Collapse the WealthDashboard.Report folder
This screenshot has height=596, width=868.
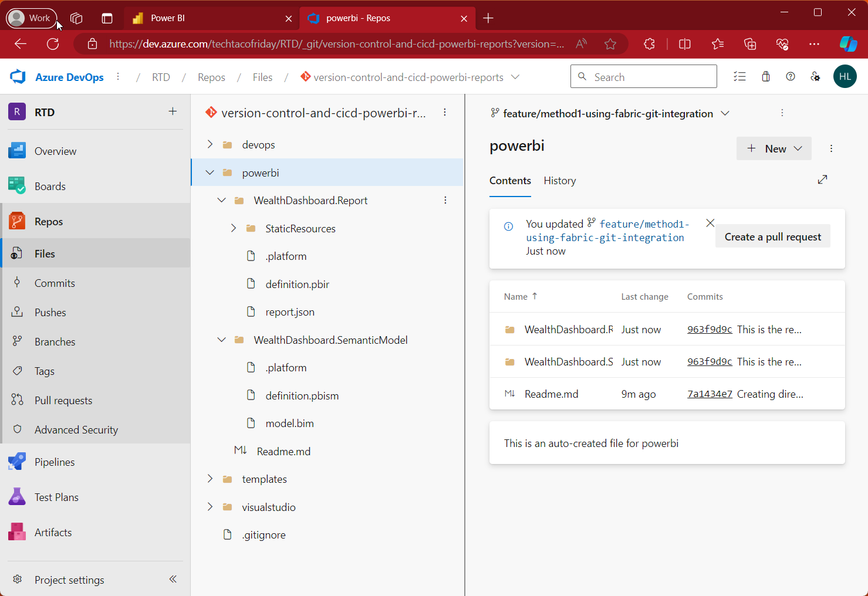(x=221, y=200)
